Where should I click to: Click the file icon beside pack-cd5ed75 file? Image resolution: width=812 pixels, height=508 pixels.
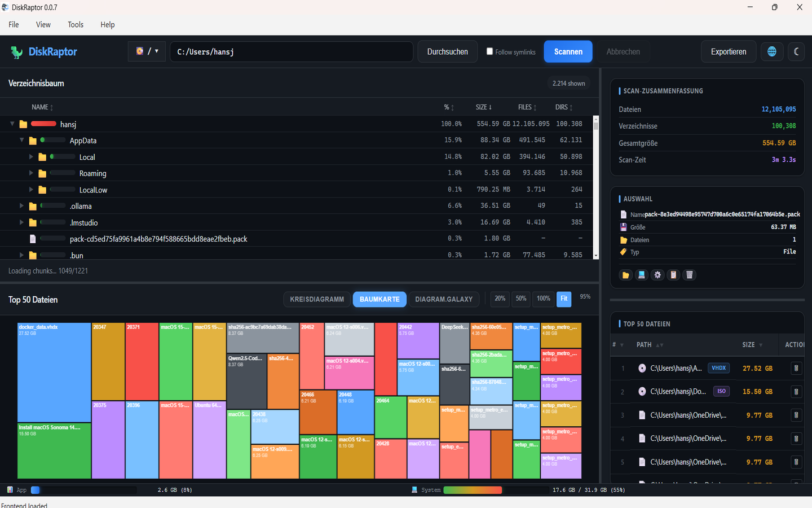coord(33,239)
